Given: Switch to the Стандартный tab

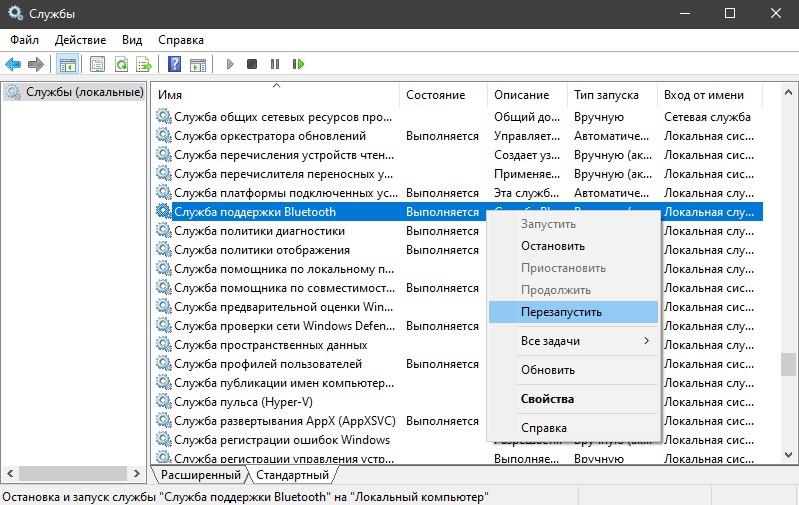Looking at the screenshot, I should (x=292, y=475).
